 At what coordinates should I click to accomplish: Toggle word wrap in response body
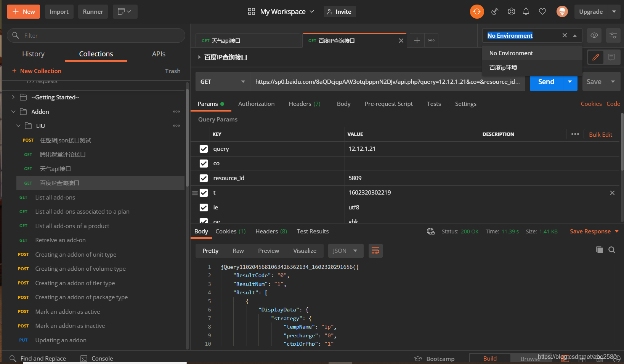point(375,251)
